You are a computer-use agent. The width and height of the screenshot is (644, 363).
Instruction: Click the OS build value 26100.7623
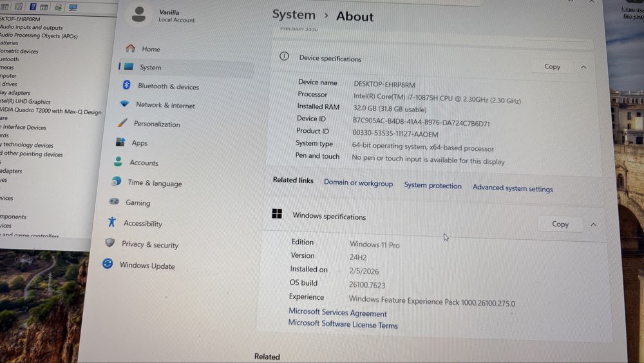(367, 284)
